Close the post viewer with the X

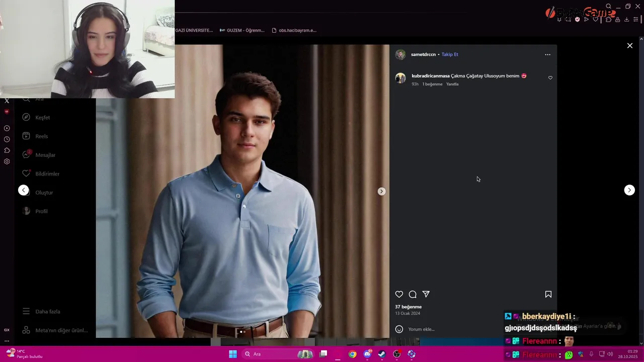629,45
